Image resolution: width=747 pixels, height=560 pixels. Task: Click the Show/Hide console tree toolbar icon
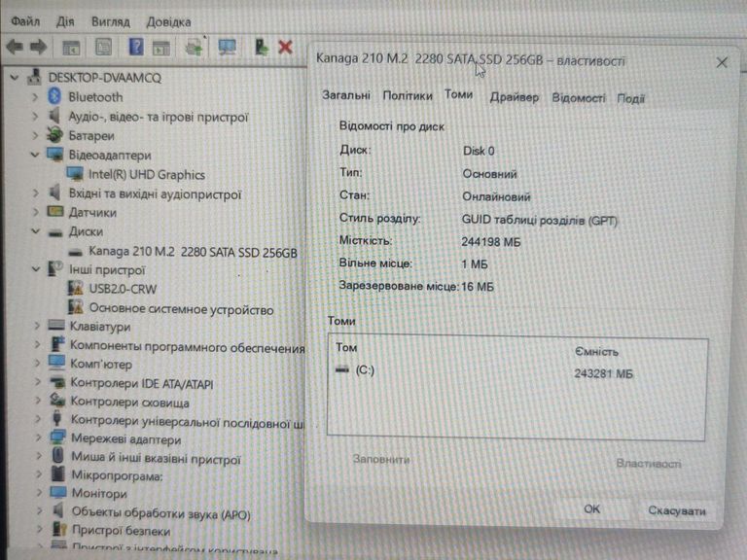click(x=71, y=47)
